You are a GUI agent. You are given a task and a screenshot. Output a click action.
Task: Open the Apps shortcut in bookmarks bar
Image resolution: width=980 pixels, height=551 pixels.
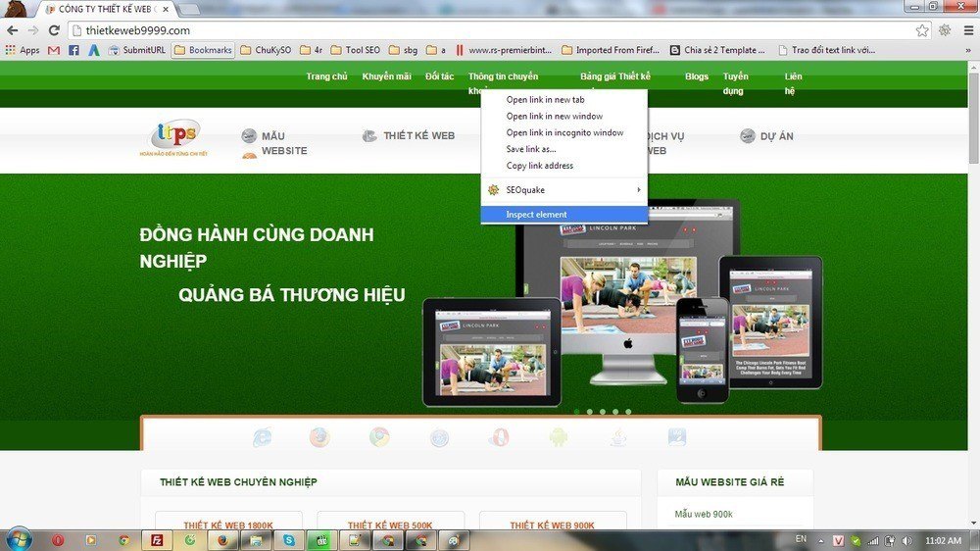[x=23, y=50]
